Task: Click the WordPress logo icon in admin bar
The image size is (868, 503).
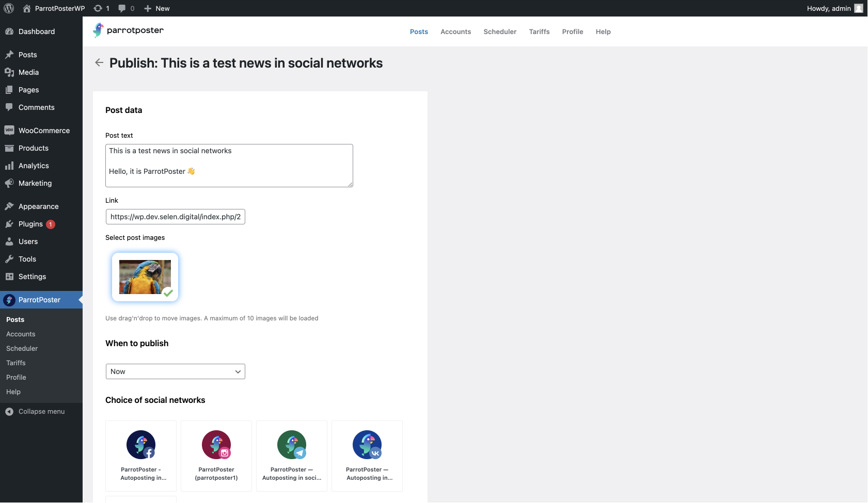Action: [9, 8]
